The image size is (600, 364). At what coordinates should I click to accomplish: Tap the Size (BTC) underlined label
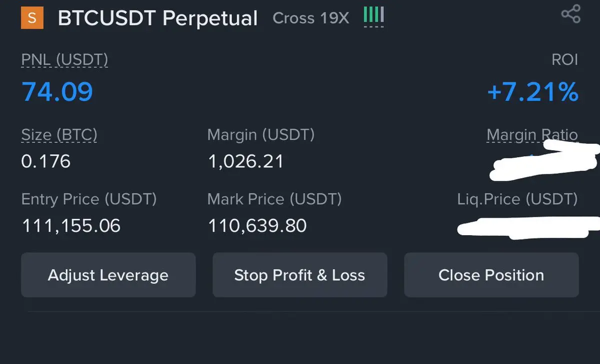(59, 135)
